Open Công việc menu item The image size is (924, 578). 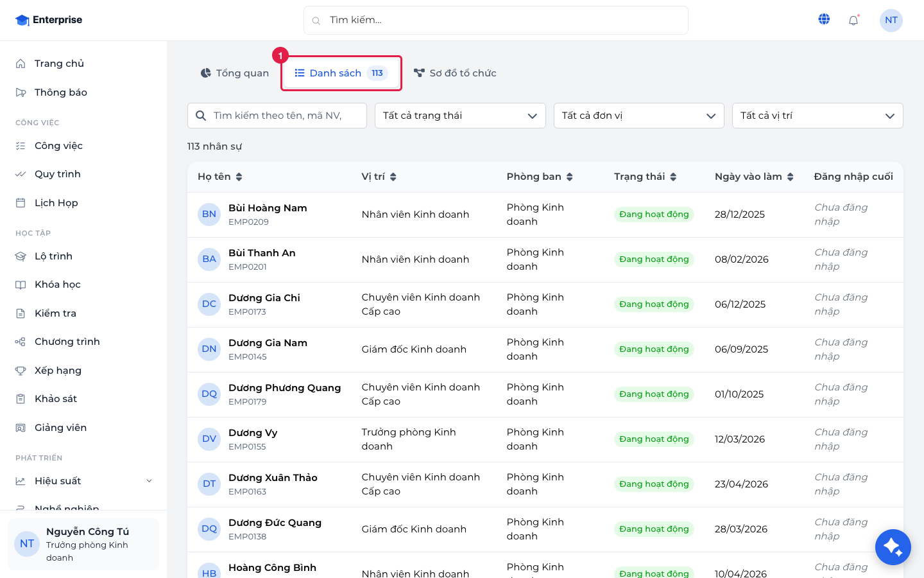(x=83, y=146)
